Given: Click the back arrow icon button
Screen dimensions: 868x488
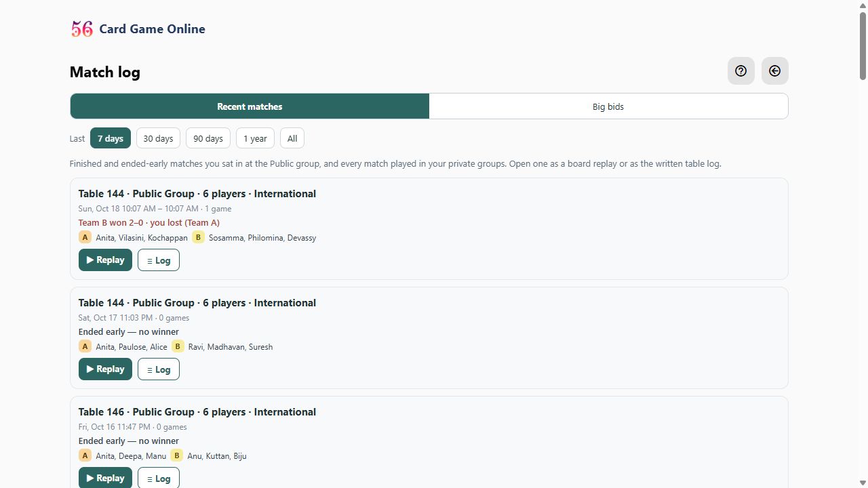Looking at the screenshot, I should (774, 71).
